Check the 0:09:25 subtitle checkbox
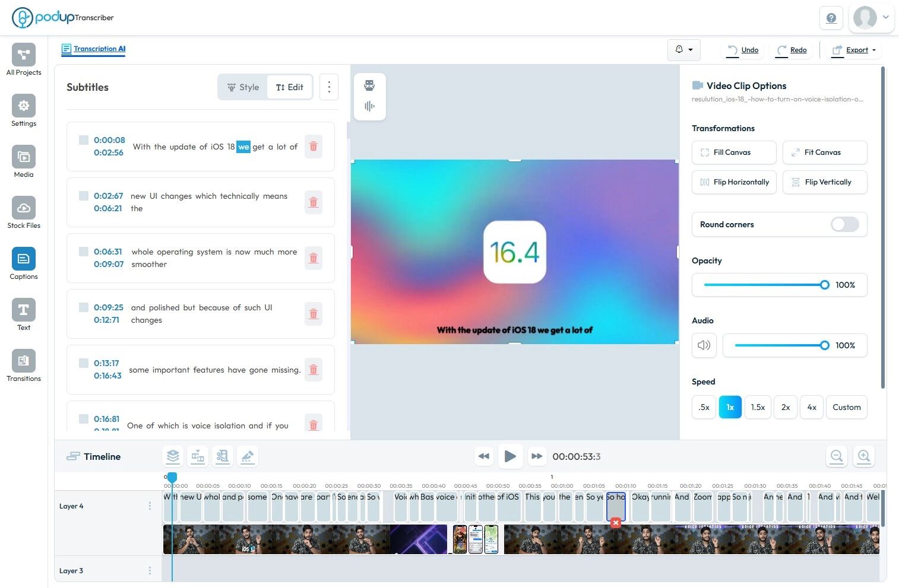 [x=84, y=307]
